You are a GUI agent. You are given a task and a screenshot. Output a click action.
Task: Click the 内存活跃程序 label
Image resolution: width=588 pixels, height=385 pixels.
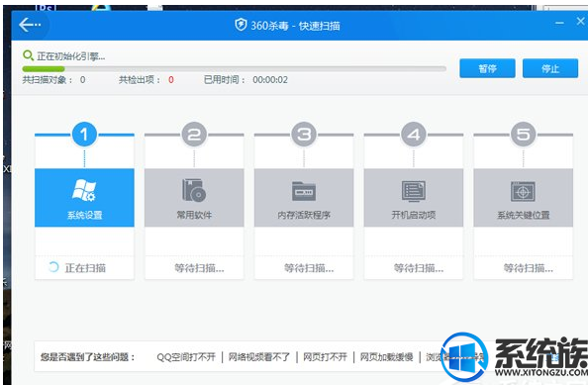tap(304, 215)
